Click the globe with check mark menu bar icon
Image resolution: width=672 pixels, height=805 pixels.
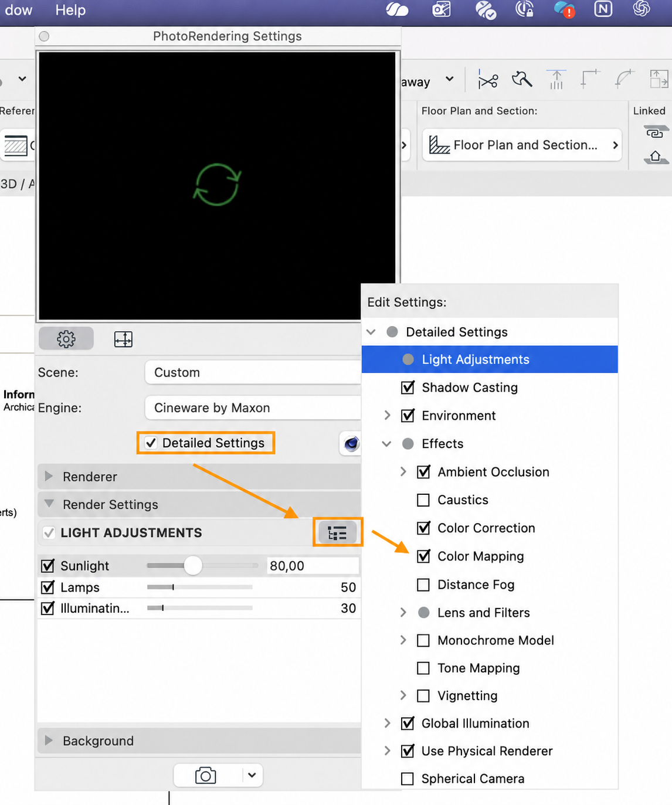point(486,9)
